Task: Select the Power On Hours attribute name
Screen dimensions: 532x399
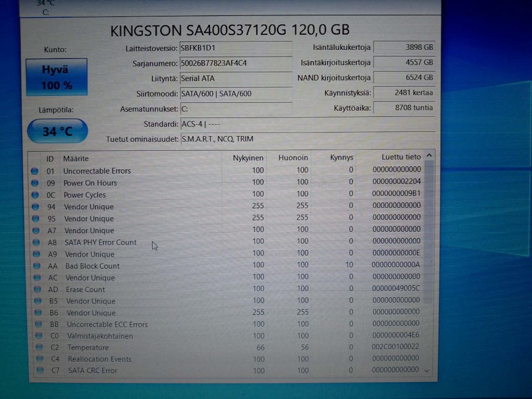Action: [x=90, y=183]
